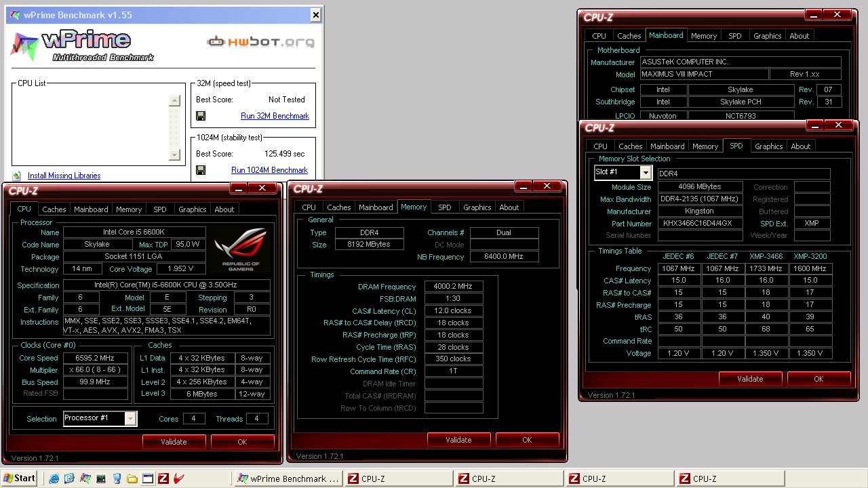Click the save icon beside Run 32M Benchmark
This screenshot has width=868, height=488.
201,116
